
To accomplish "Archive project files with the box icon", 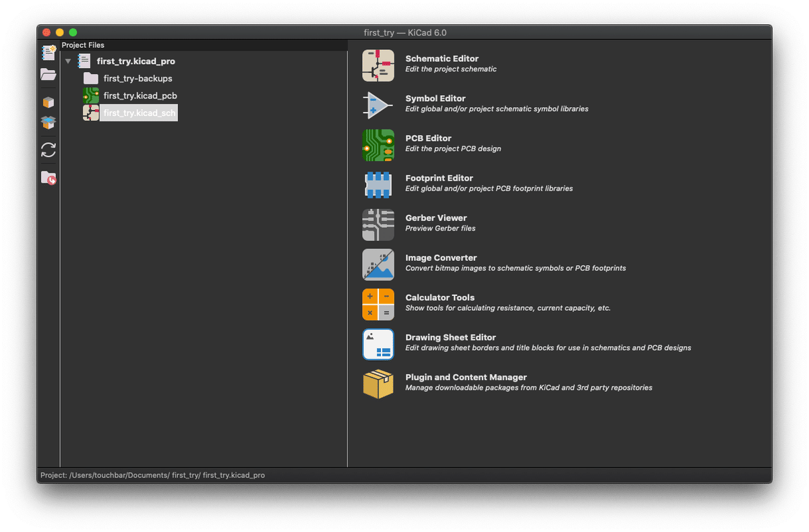I will 48,102.
